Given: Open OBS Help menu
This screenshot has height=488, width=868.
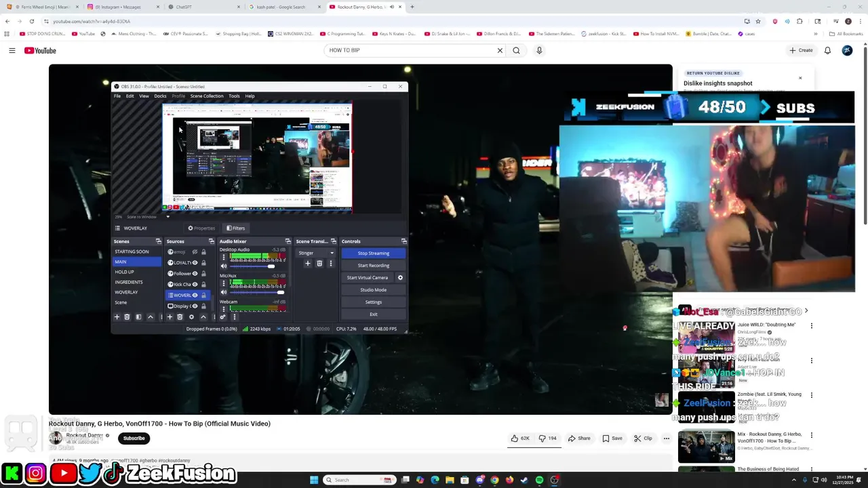Looking at the screenshot, I should pos(250,96).
